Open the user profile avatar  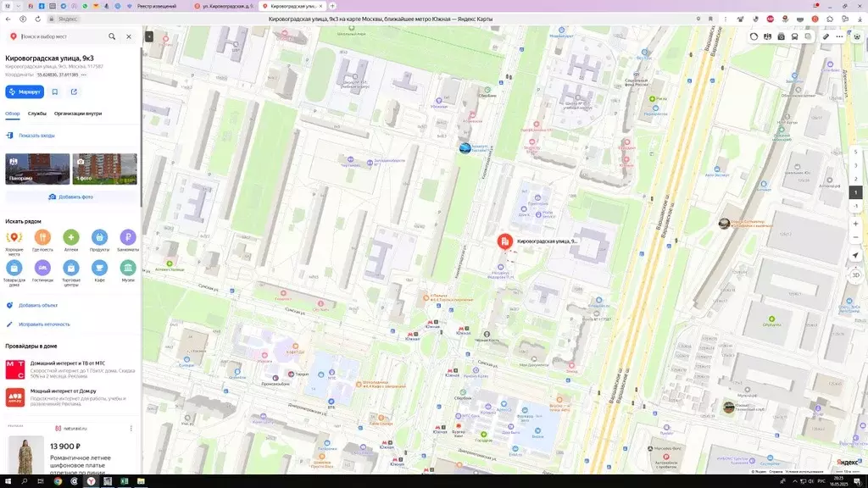click(x=857, y=36)
